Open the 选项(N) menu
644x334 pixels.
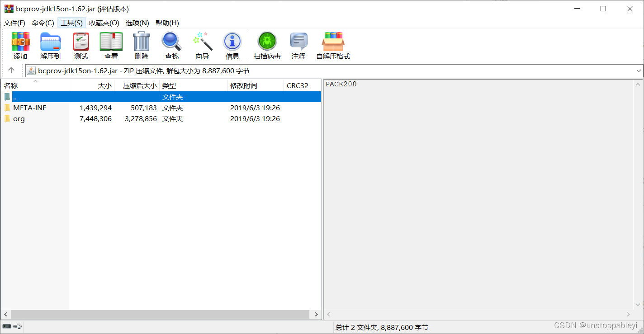137,23
